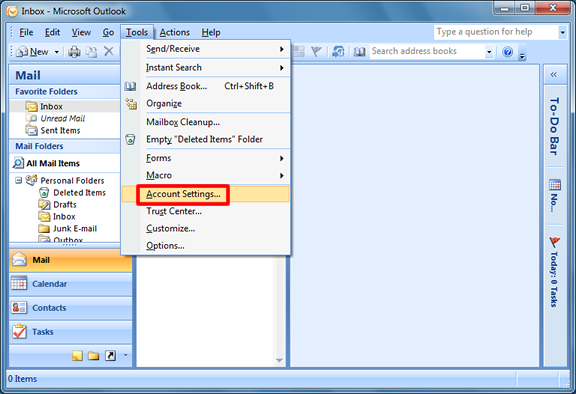Screen dimensions: 576x394
Task: Click the Delete X toolbar icon
Action: click(108, 51)
